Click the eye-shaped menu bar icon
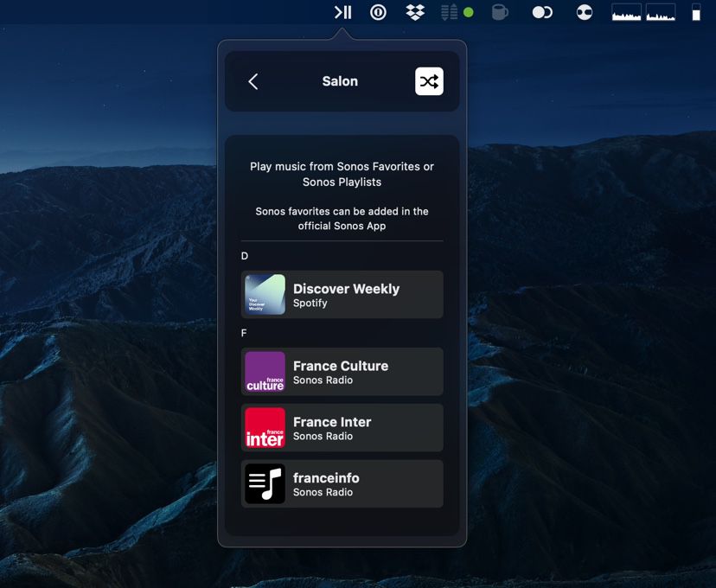Image resolution: width=716 pixels, height=588 pixels. tap(584, 12)
